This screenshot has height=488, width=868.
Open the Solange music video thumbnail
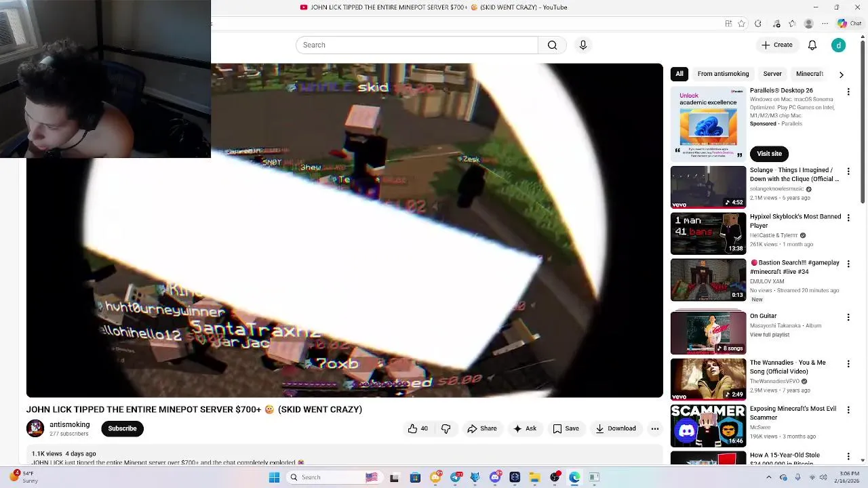tap(708, 187)
